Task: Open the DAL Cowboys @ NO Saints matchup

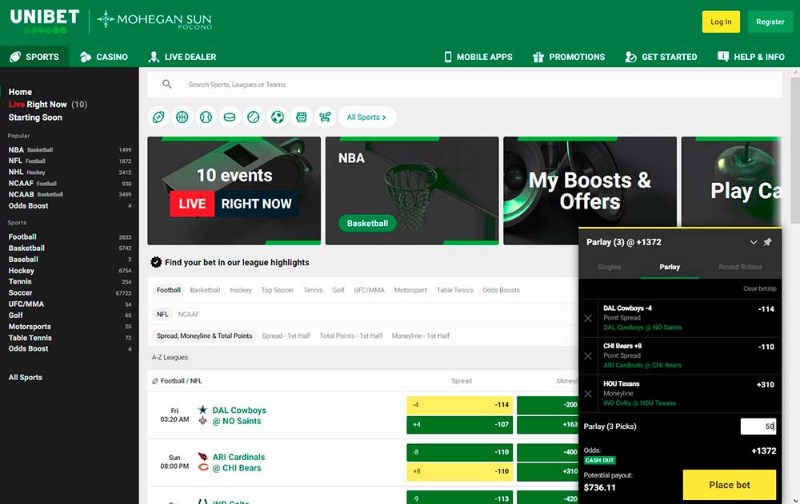Action: click(239, 415)
